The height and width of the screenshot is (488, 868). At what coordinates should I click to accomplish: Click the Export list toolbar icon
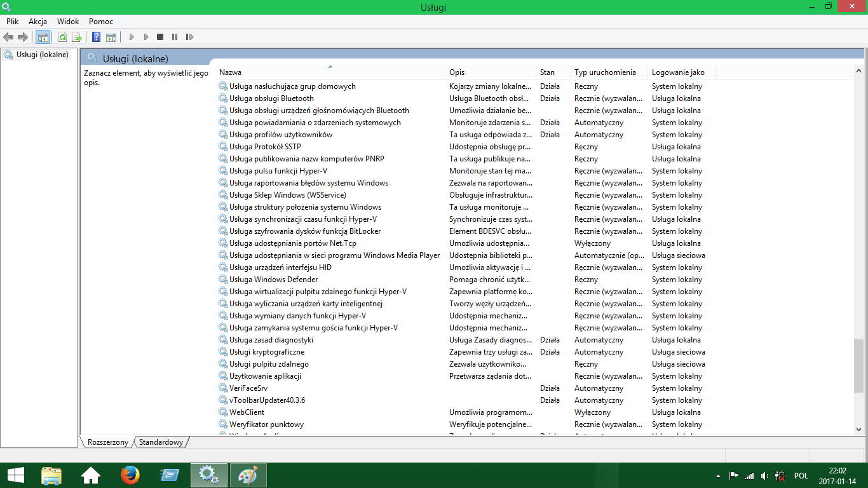pyautogui.click(x=77, y=37)
